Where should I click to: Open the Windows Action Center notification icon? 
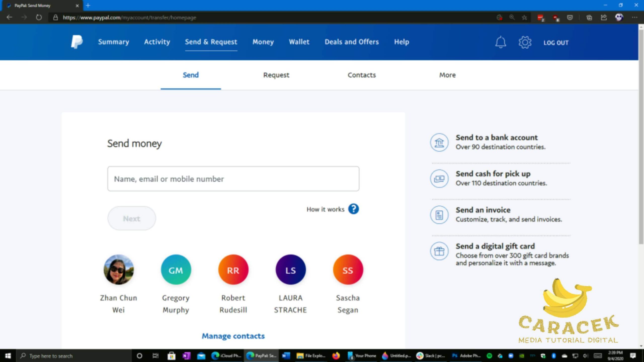633,356
